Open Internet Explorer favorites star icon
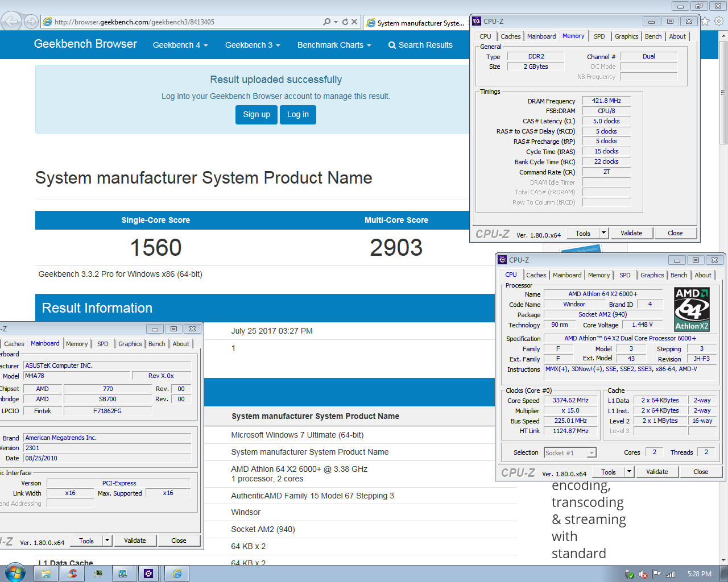The height and width of the screenshot is (582, 728). 705,22
